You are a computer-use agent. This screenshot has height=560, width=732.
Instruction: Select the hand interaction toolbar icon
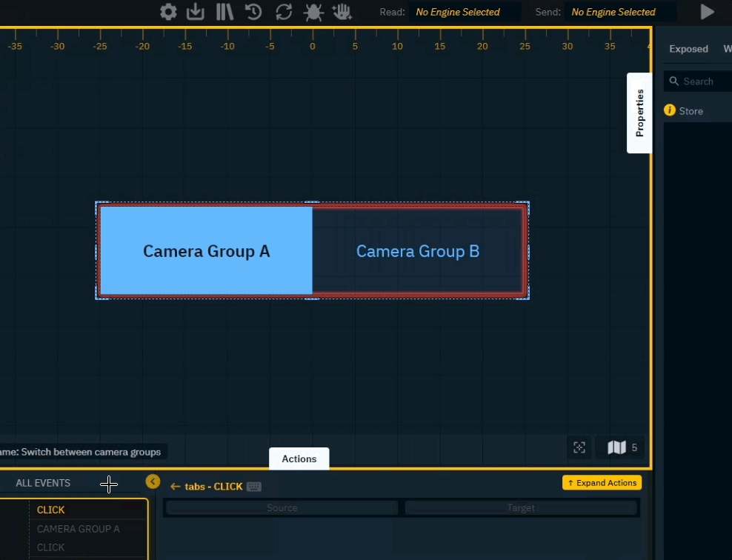(342, 12)
